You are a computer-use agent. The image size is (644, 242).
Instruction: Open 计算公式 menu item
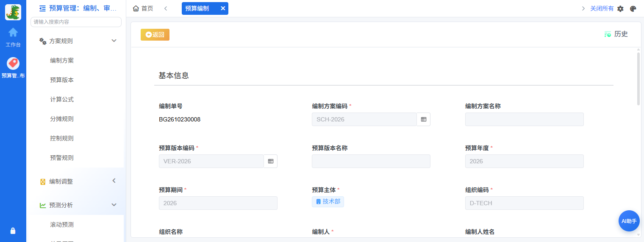[62, 99]
